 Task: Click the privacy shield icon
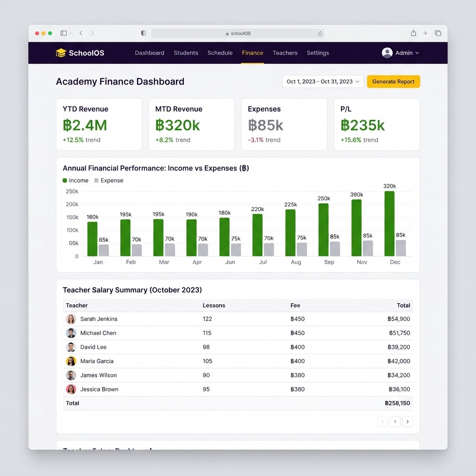coord(143,33)
